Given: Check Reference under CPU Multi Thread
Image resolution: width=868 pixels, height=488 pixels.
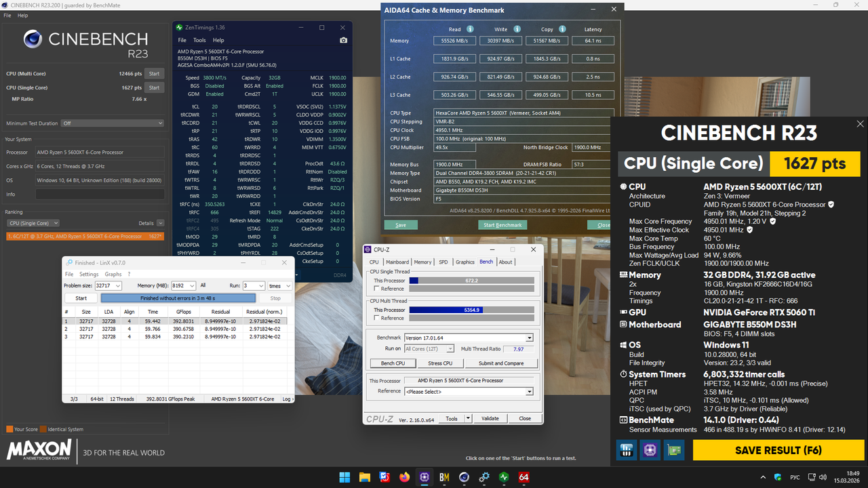Looking at the screenshot, I should point(376,318).
